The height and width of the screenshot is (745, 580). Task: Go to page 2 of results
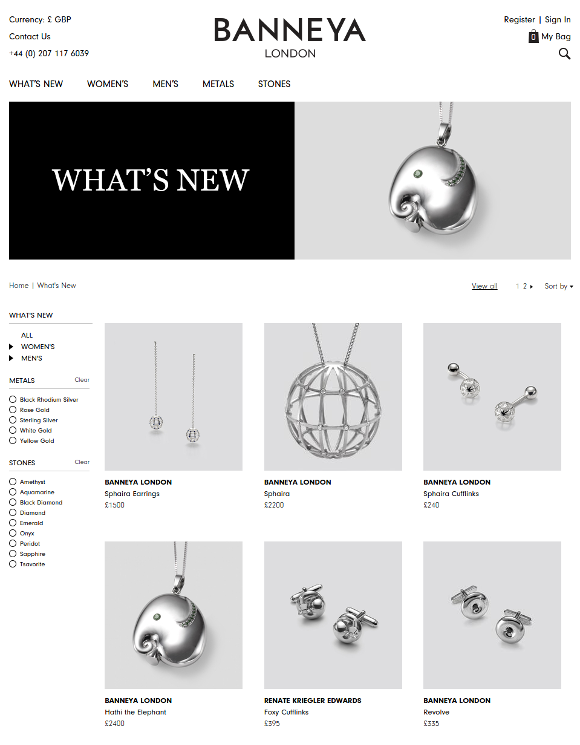point(525,286)
